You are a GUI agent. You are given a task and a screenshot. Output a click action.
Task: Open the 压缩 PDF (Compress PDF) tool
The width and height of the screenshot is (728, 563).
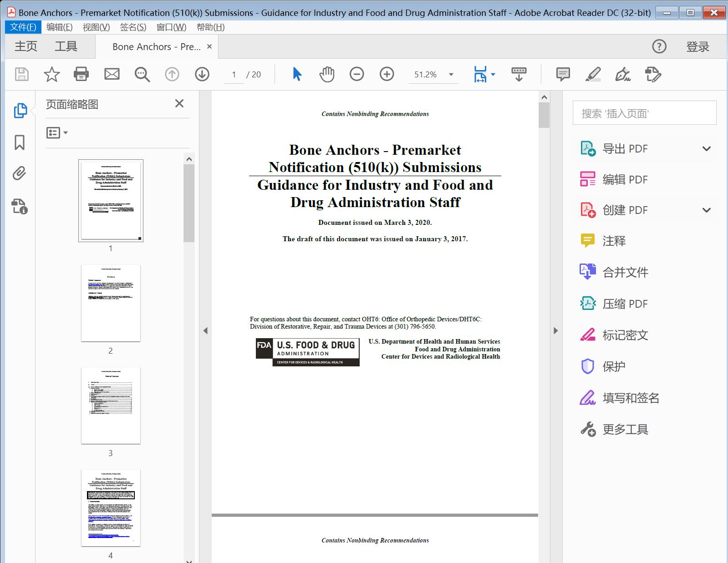coord(625,304)
